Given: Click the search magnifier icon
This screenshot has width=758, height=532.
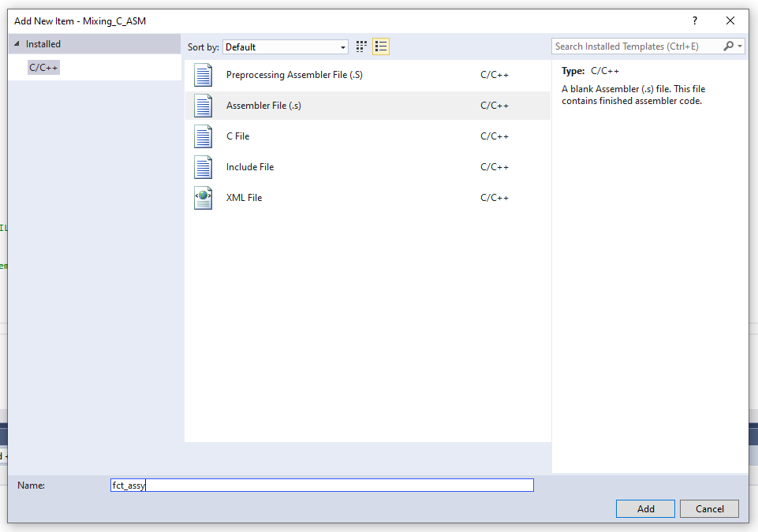Looking at the screenshot, I should [728, 47].
